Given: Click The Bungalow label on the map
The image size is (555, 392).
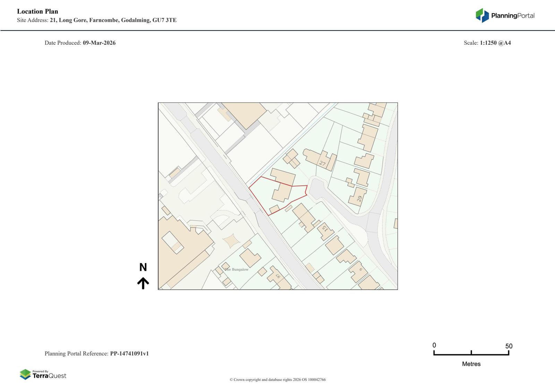Looking at the screenshot, I should click(237, 269).
